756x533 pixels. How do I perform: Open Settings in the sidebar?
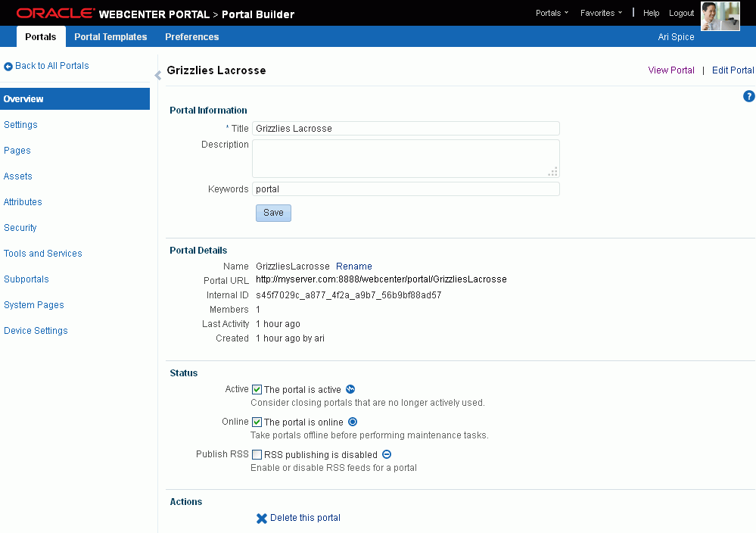click(20, 125)
